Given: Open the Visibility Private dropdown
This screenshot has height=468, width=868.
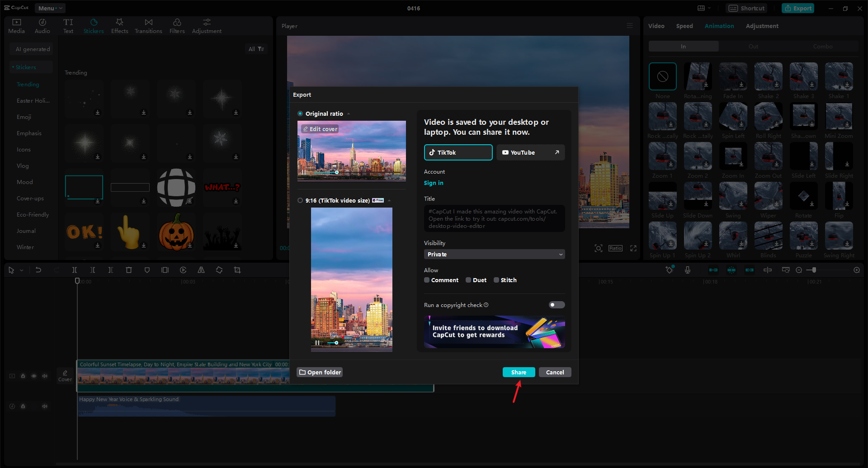Looking at the screenshot, I should click(494, 254).
